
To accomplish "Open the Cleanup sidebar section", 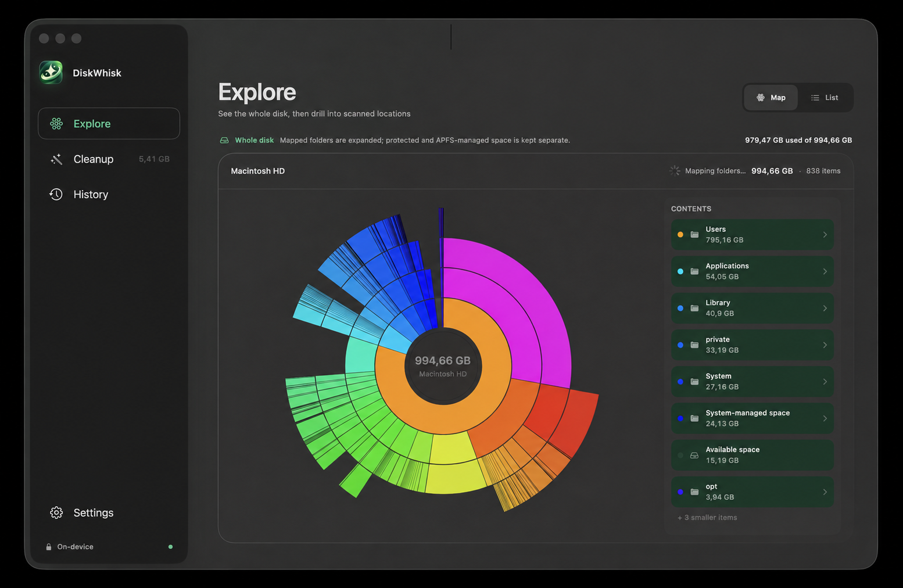I will (x=109, y=159).
